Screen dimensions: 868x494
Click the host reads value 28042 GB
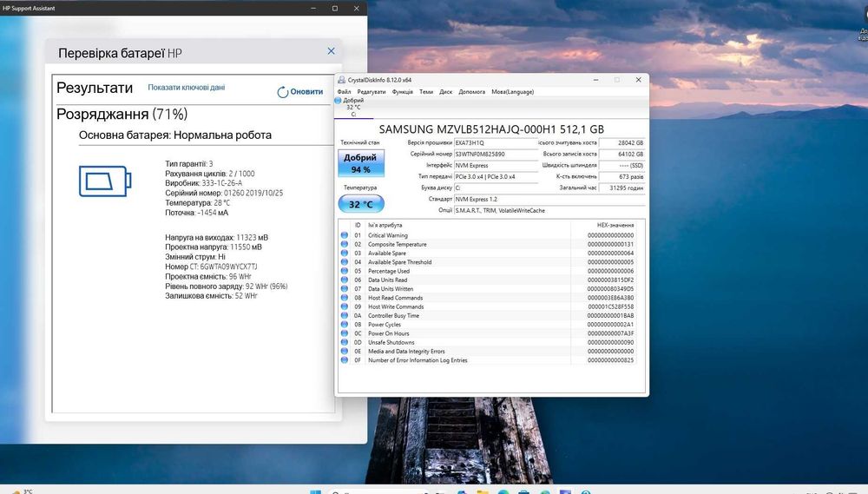click(622, 143)
